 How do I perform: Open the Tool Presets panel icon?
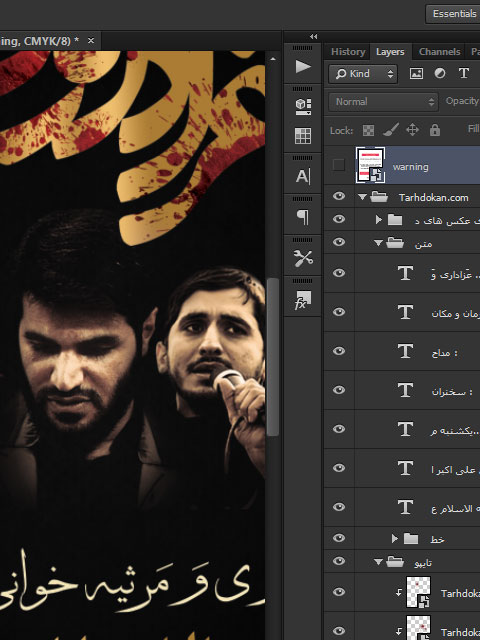click(303, 258)
